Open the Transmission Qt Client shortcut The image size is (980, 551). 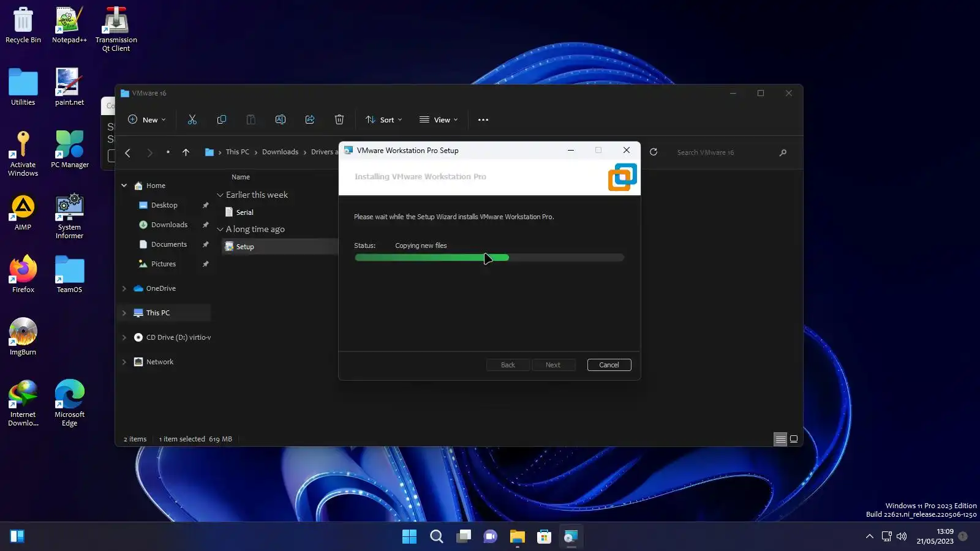(116, 29)
